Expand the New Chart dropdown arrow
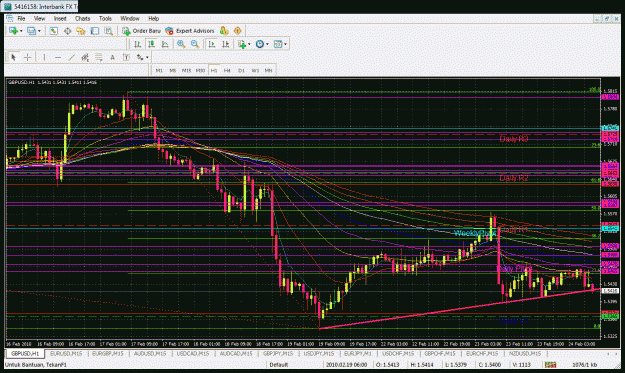 click(21, 31)
